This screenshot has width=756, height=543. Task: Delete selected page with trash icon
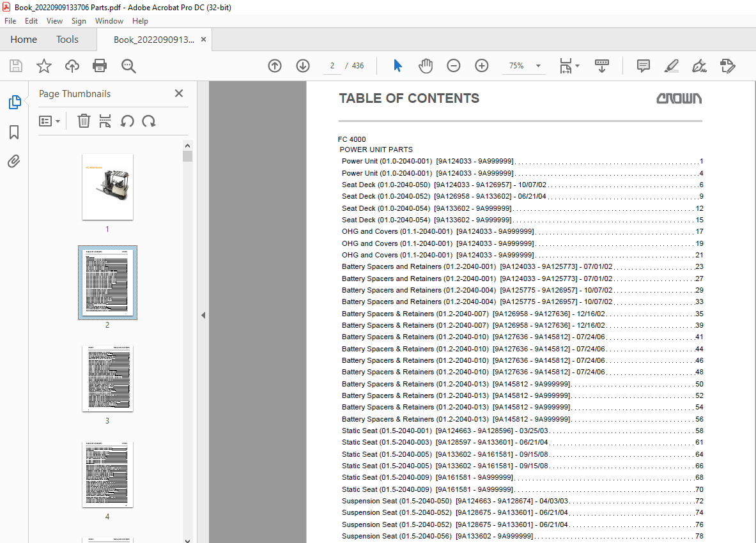coord(84,121)
